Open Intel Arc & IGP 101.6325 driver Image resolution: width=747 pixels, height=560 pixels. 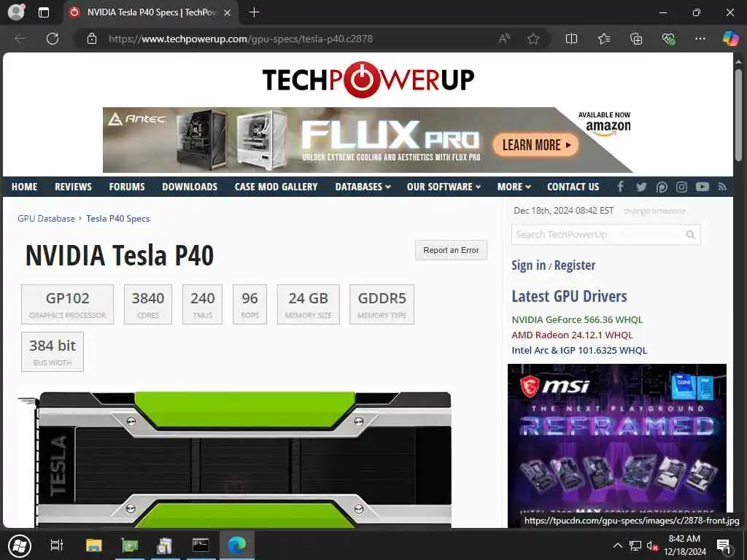point(579,350)
